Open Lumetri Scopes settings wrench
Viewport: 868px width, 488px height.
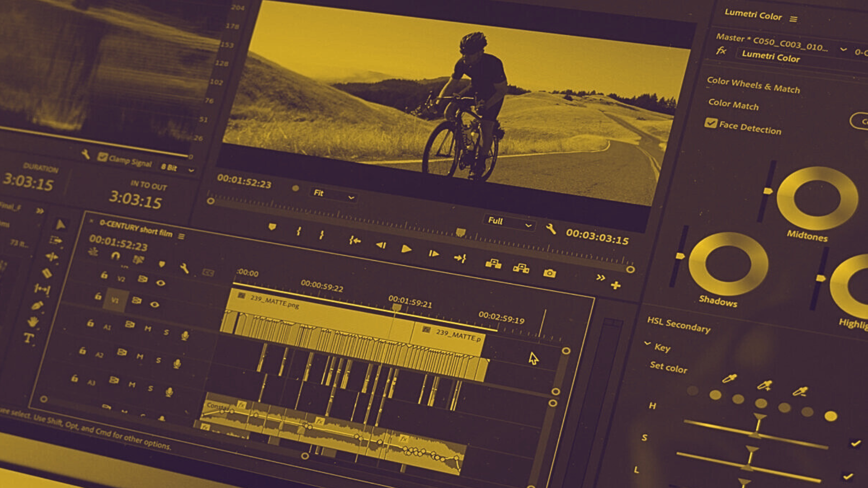[85, 155]
